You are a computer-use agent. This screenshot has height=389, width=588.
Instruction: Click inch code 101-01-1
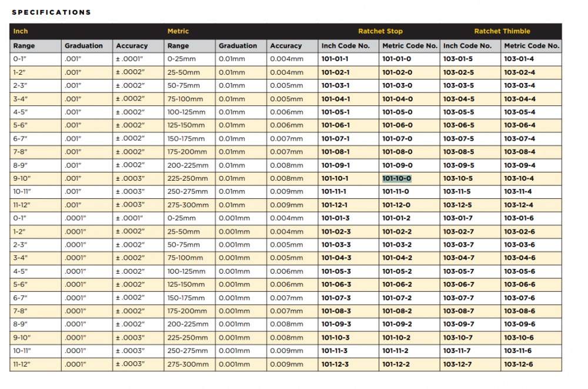[335, 59]
